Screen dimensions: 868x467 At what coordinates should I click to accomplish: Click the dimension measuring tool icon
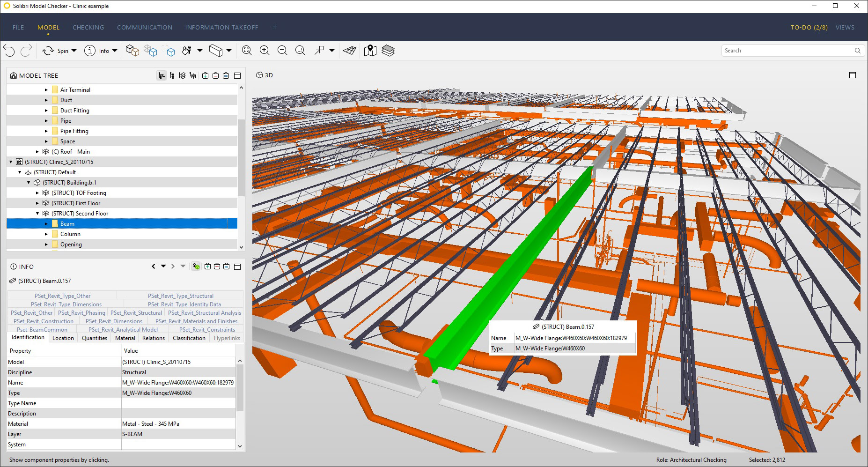(319, 51)
